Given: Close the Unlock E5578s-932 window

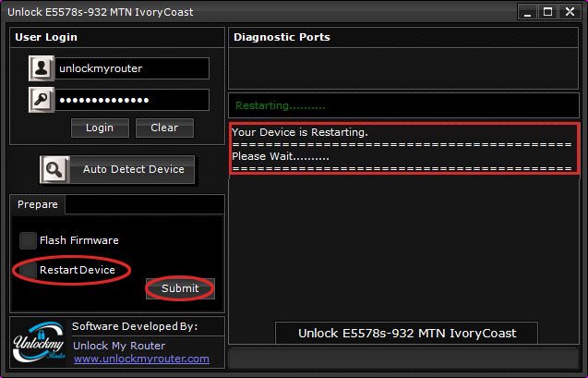Looking at the screenshot, I should coord(570,12).
